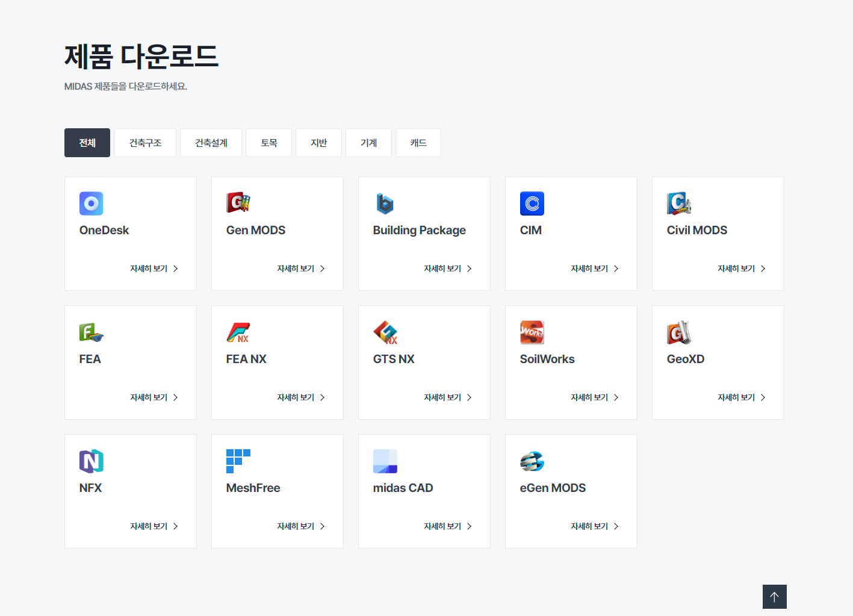Click the SoilWorks product title
The image size is (853, 616).
[x=547, y=359]
